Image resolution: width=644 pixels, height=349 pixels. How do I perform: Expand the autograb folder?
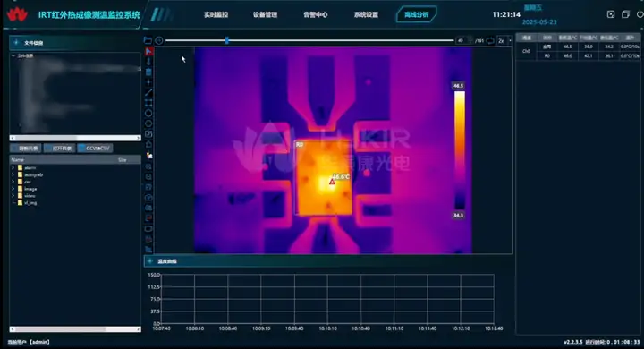[13, 174]
